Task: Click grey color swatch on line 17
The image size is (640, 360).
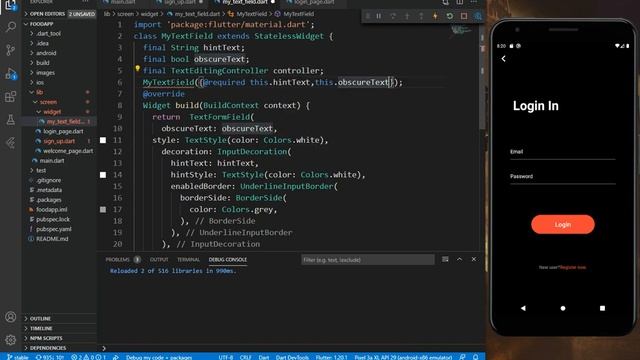Action: [103, 209]
